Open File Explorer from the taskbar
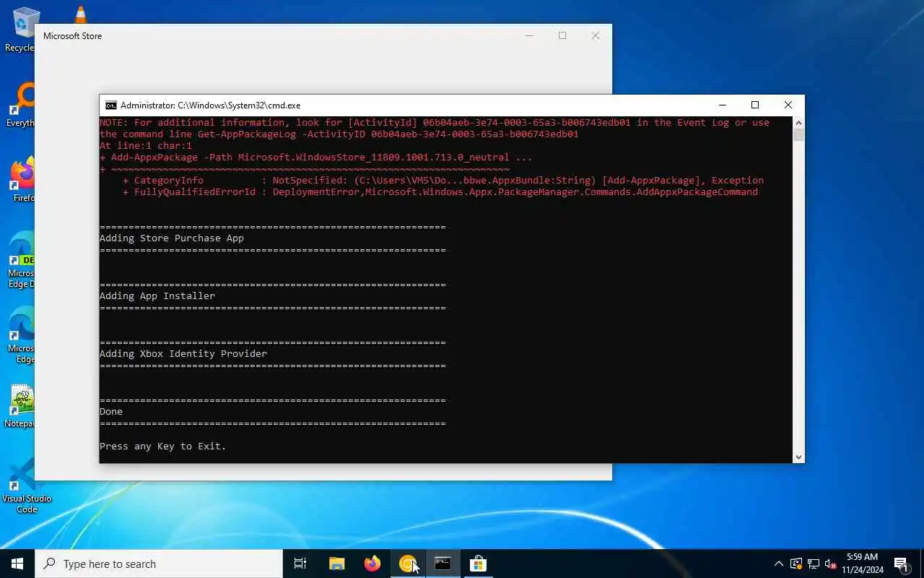The image size is (924, 578). click(336, 564)
